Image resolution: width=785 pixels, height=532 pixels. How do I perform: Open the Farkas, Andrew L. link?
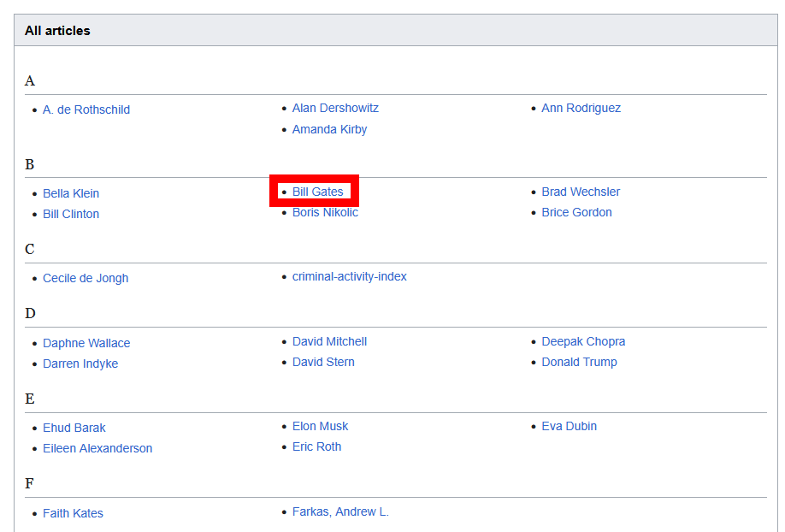click(340, 511)
